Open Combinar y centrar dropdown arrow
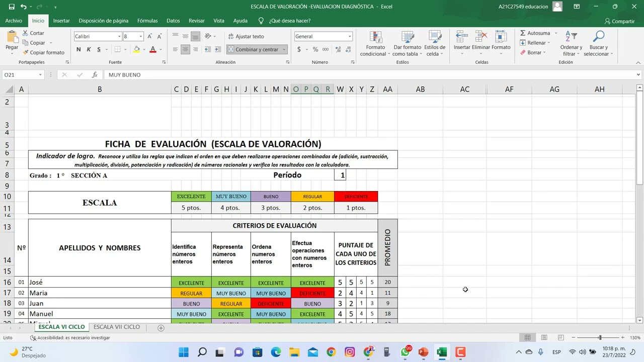The height and width of the screenshot is (362, 644). click(284, 49)
